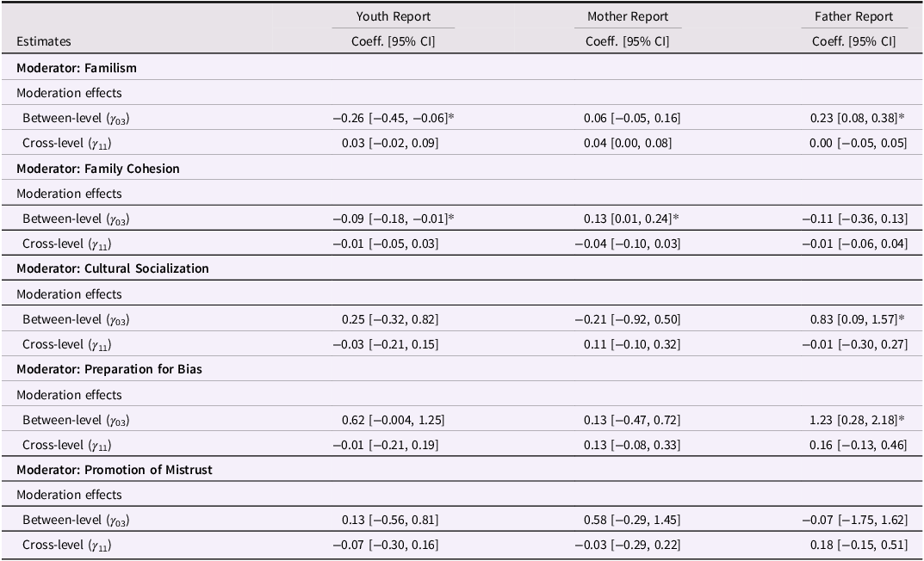Click Cross-level label under Promotion of Mistrust
Image resolution: width=924 pixels, height=561 pixels.
coord(66,545)
